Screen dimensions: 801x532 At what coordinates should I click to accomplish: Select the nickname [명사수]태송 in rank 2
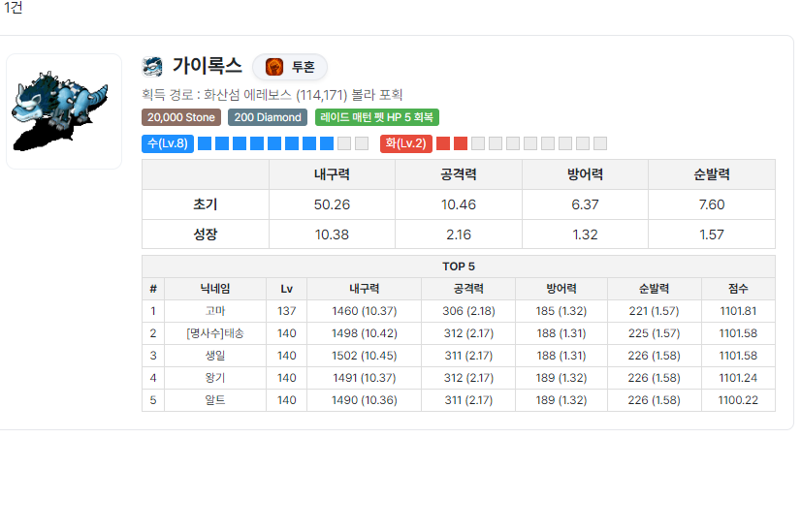point(215,333)
